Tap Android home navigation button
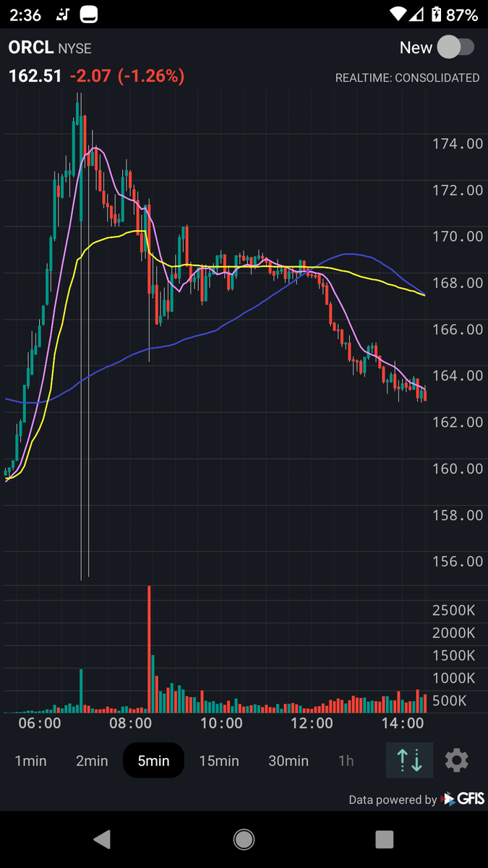The width and height of the screenshot is (488, 868). [244, 839]
